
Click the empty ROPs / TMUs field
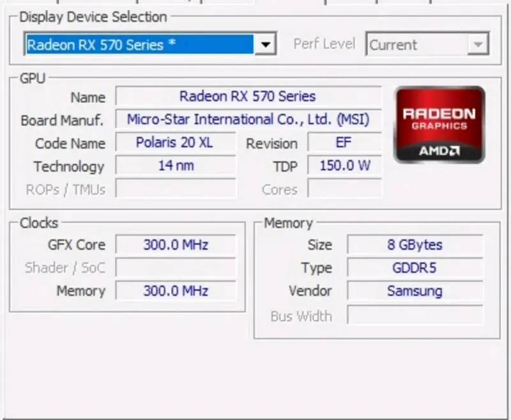[175, 188]
